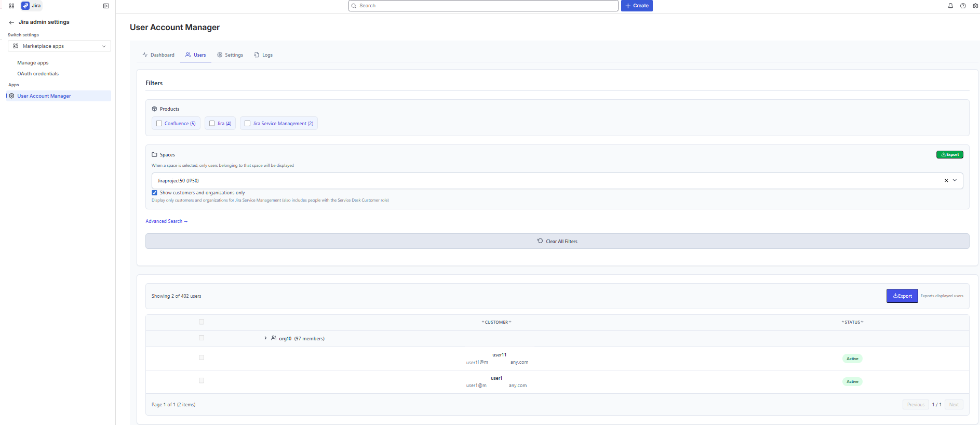Screen dimensions: 980x425
Task: Open the Marketplace apps switch settings dropdown
Action: [59, 46]
